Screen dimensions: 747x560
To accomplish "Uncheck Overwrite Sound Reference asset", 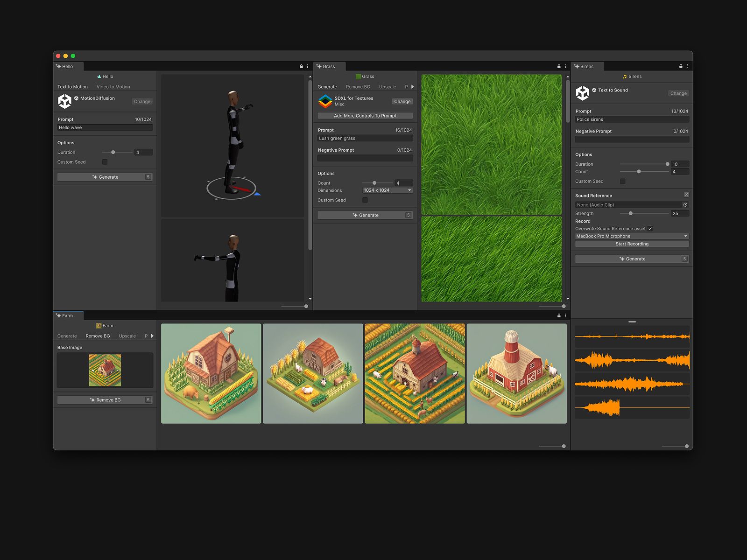I will click(x=650, y=229).
